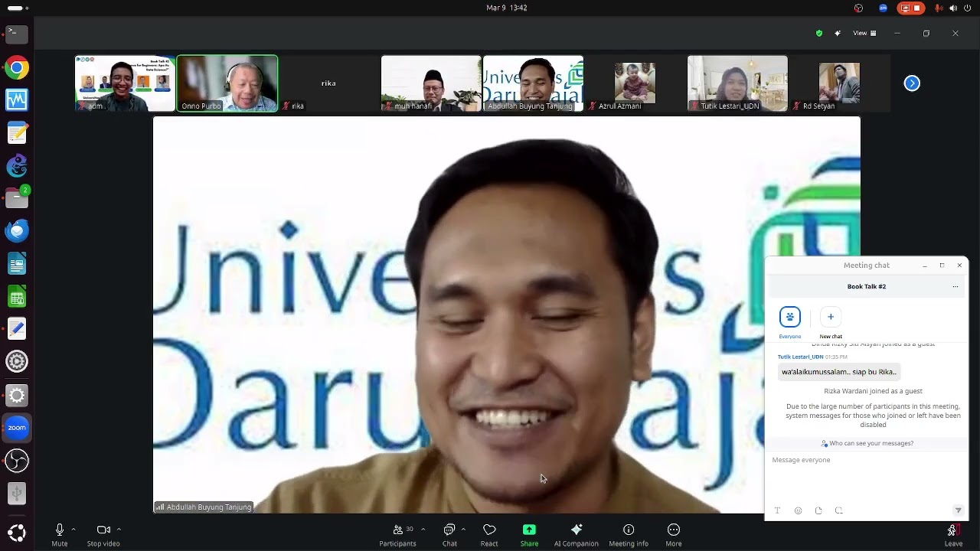Open Book Talk #2 chat ellipsis menu
This screenshot has width=980, height=551.
point(955,286)
